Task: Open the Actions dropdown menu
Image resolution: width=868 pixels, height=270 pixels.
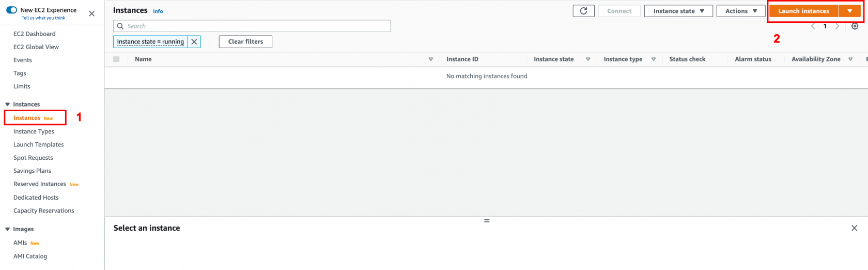Action: click(740, 11)
